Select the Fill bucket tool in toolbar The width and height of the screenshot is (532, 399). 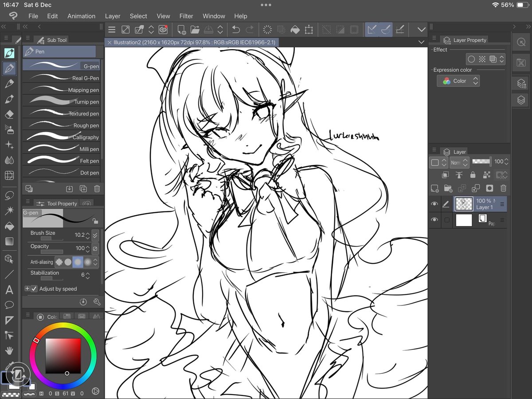click(x=9, y=226)
